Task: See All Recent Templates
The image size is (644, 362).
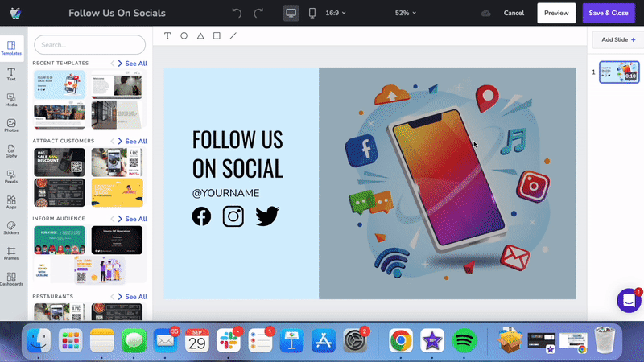Action: pyautogui.click(x=136, y=64)
